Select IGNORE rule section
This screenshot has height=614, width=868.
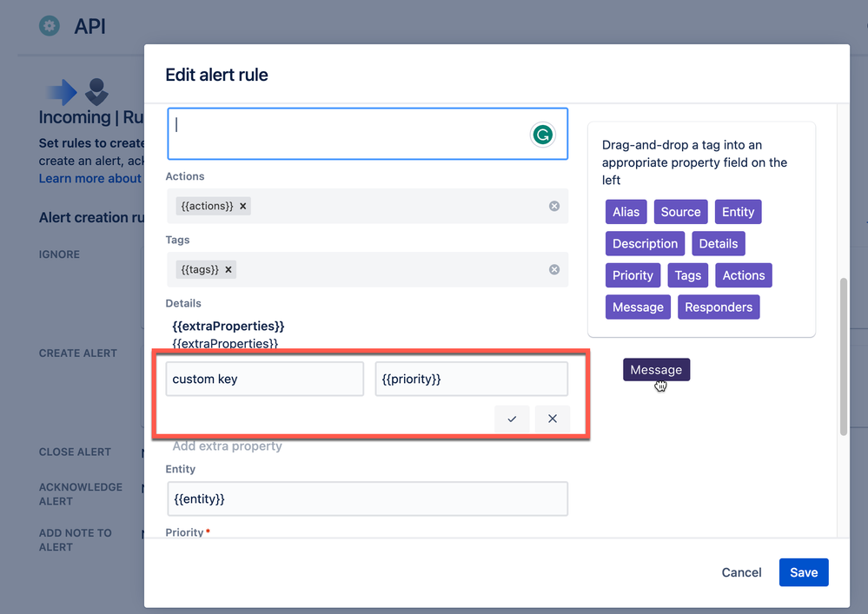(x=59, y=254)
